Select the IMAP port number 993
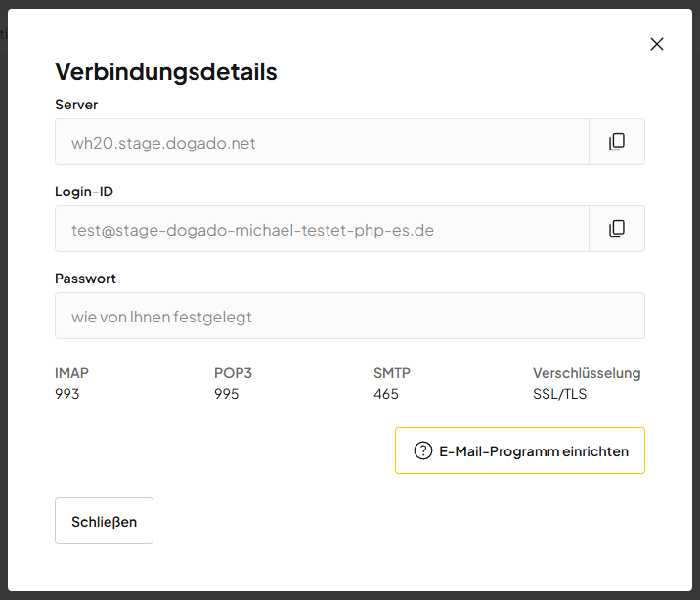Image resolution: width=700 pixels, height=600 pixels. pos(67,394)
